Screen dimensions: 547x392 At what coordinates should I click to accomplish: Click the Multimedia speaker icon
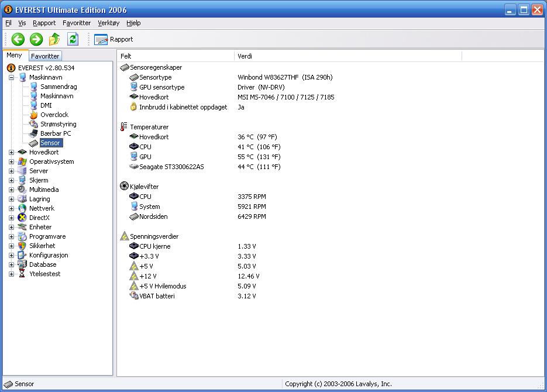pyautogui.click(x=22, y=190)
